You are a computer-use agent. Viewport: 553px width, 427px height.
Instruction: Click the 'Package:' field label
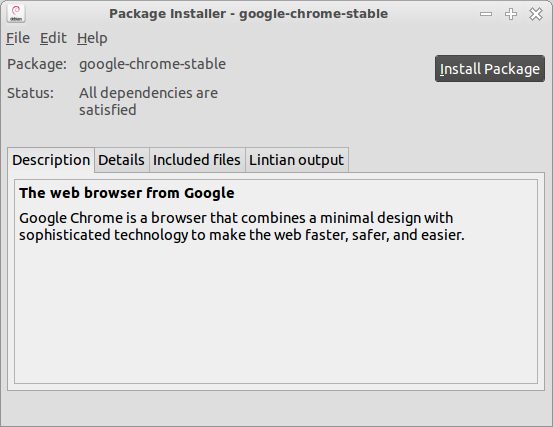[37, 64]
